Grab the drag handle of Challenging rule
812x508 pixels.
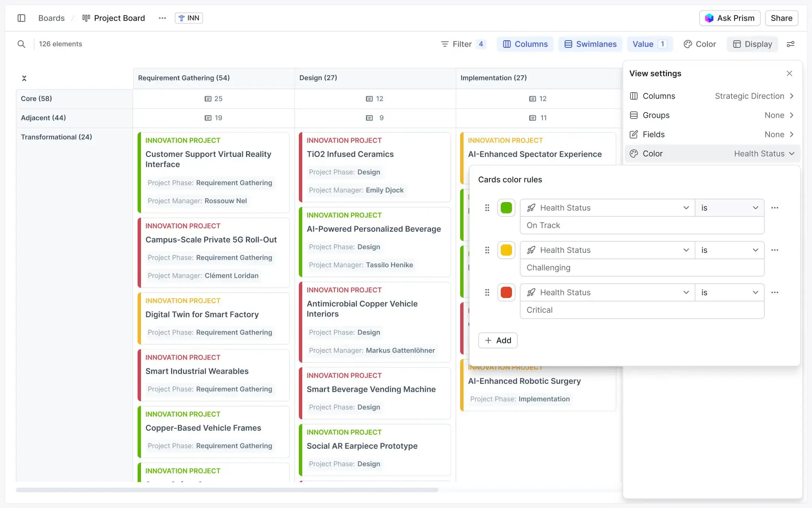[487, 250]
